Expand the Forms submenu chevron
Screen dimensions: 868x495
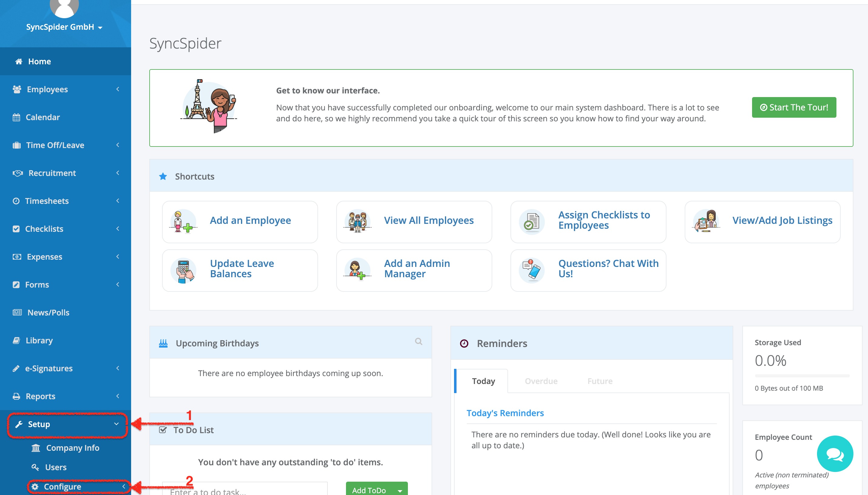pos(118,284)
